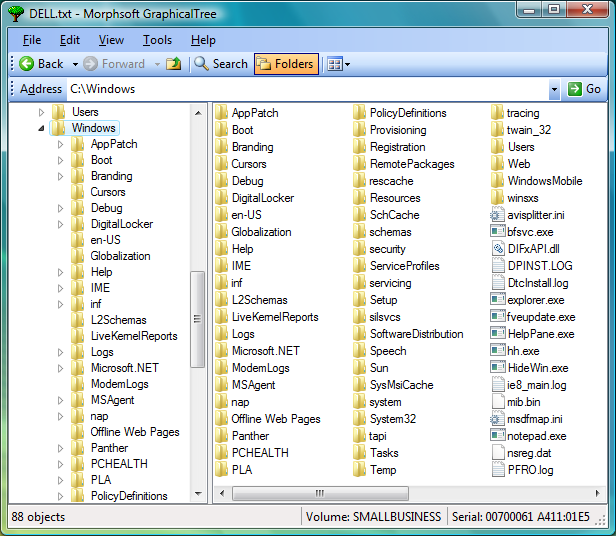The height and width of the screenshot is (536, 616).
Task: Click DtcInstall.log file icon
Action: tap(498, 283)
